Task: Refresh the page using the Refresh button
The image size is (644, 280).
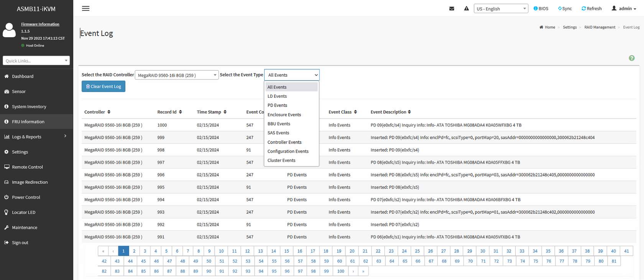Action: [591, 8]
